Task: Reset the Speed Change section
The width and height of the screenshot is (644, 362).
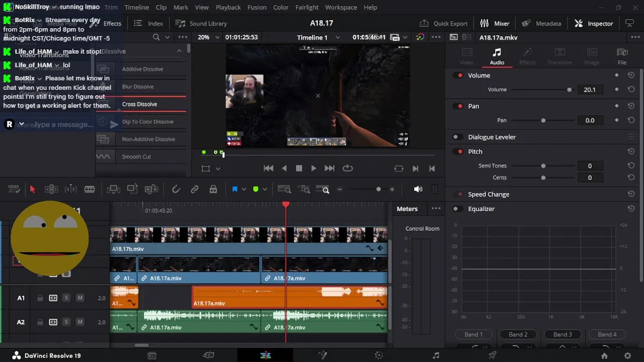Action: click(631, 194)
